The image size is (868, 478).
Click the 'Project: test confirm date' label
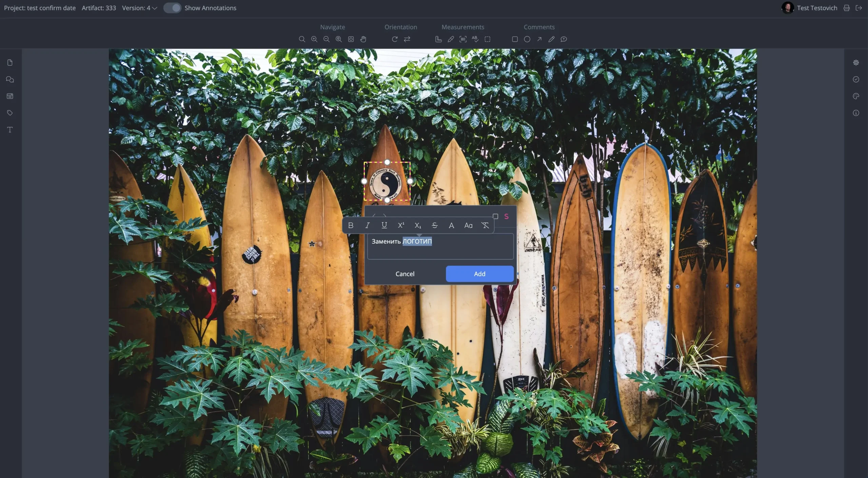click(40, 8)
